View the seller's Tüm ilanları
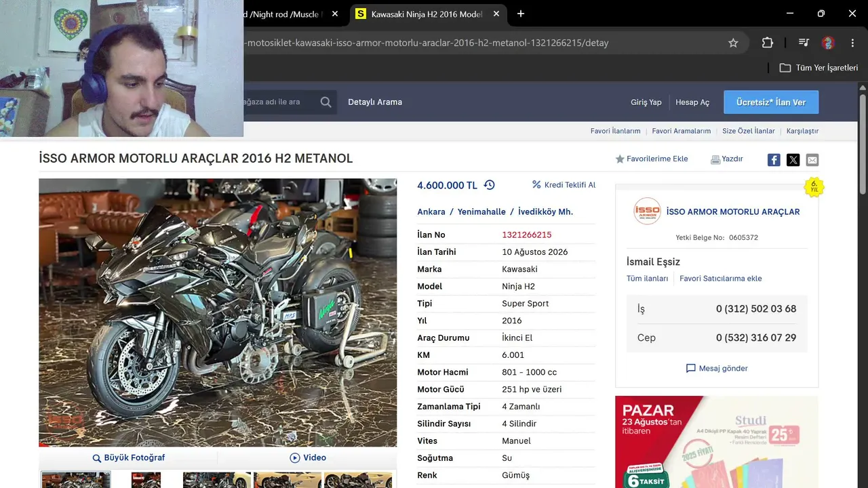The width and height of the screenshot is (868, 488). point(648,279)
